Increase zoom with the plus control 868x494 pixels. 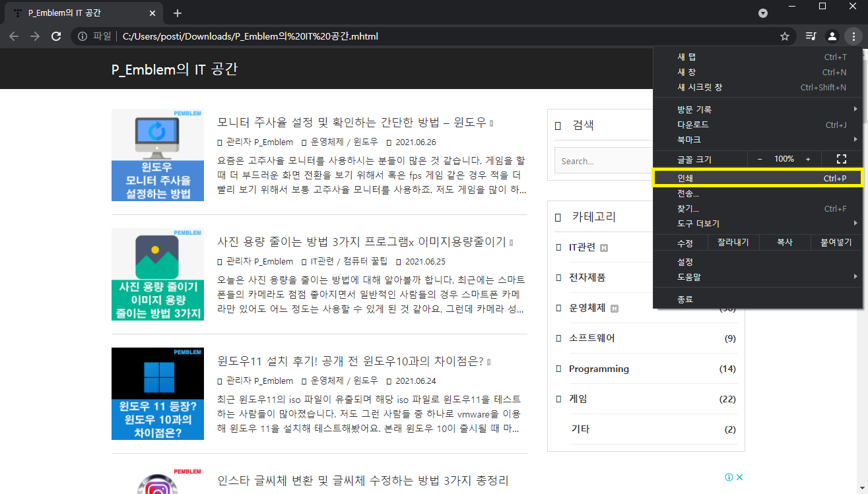point(808,158)
